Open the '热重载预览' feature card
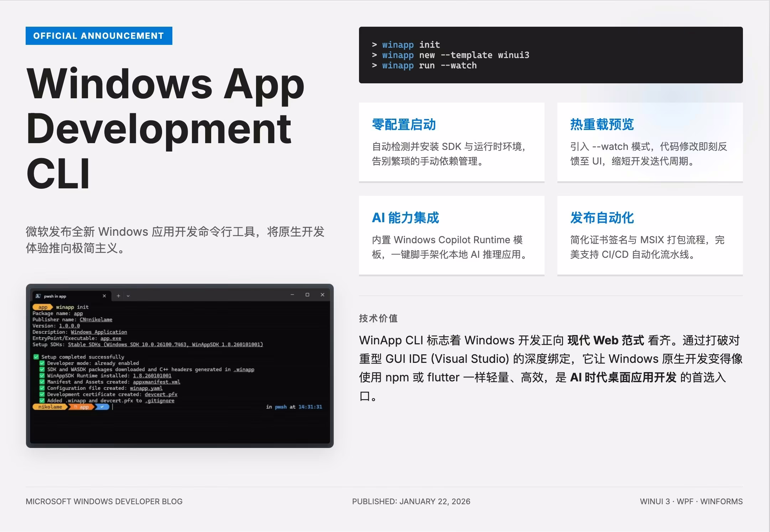770x532 pixels. coord(650,142)
